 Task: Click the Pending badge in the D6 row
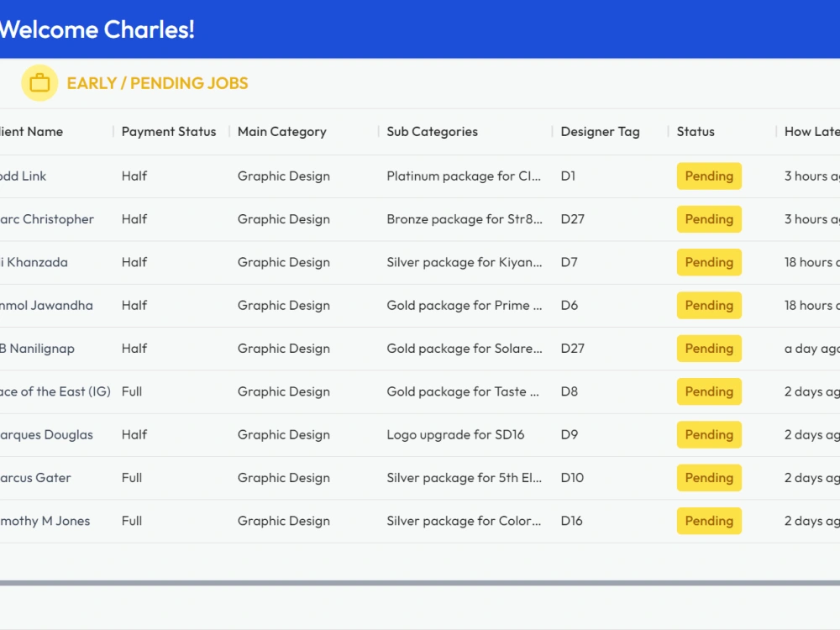[x=709, y=306]
